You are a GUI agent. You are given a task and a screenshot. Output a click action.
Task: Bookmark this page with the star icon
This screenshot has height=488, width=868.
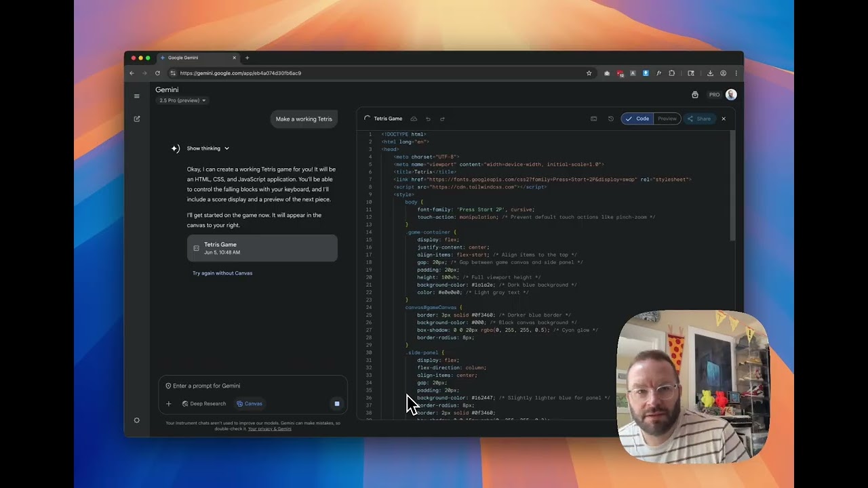coord(589,73)
